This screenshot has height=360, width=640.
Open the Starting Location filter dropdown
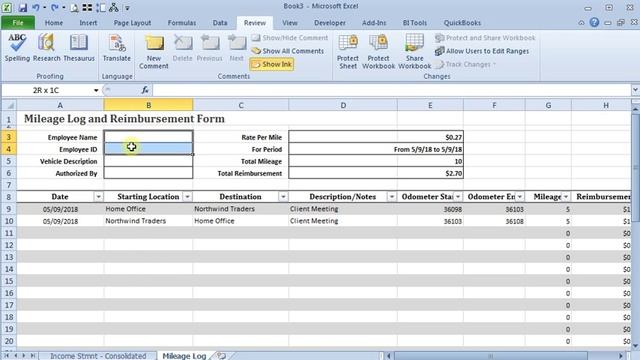coord(187,197)
